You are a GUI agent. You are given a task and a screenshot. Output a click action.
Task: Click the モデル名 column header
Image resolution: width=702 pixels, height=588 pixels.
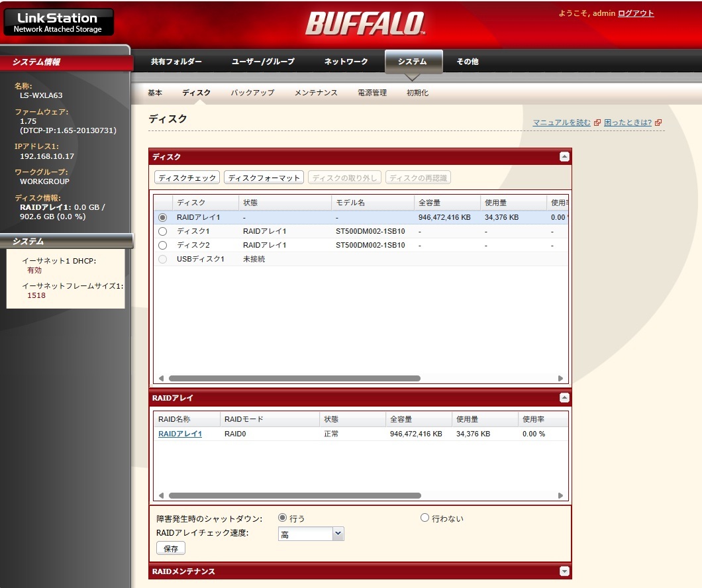click(372, 203)
